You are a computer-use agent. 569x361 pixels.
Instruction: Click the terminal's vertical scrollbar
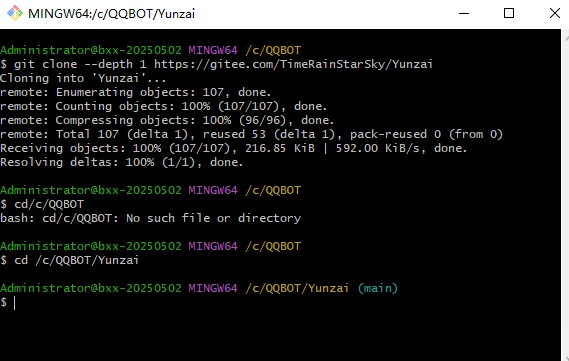point(565,195)
